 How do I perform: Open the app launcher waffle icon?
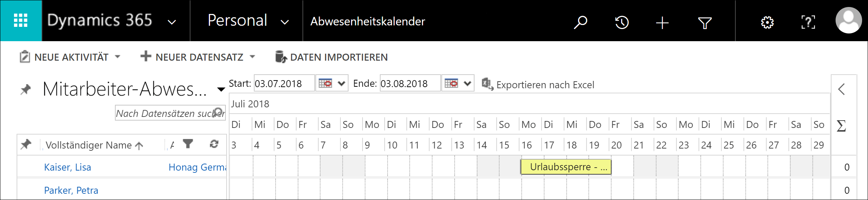(21, 21)
